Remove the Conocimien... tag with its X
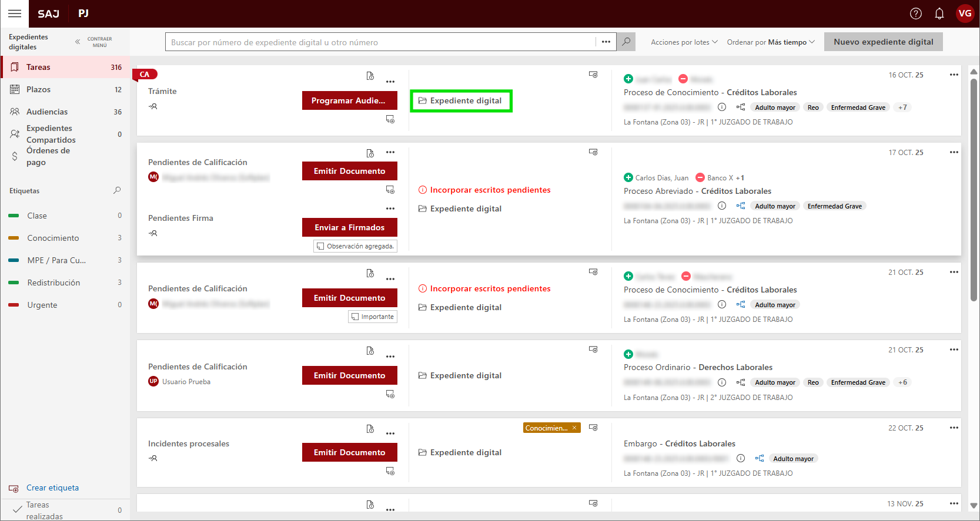The width and height of the screenshot is (980, 521). [574, 428]
